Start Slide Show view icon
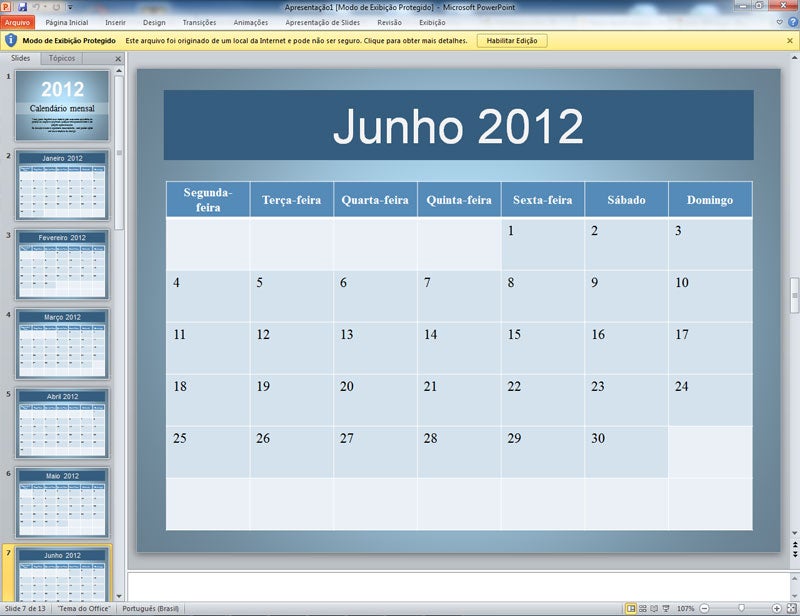The height and width of the screenshot is (616, 800). point(666,608)
